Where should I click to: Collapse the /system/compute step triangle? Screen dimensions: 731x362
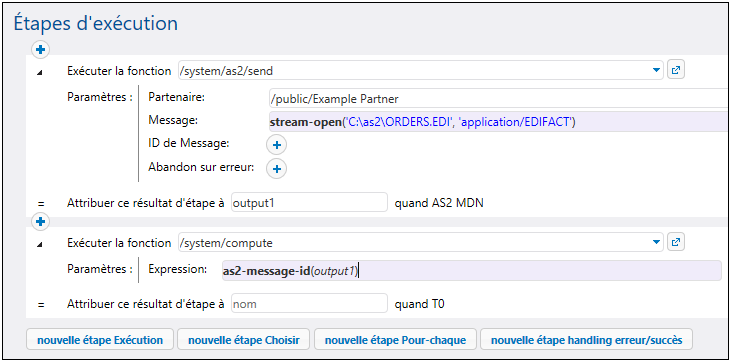[40, 244]
